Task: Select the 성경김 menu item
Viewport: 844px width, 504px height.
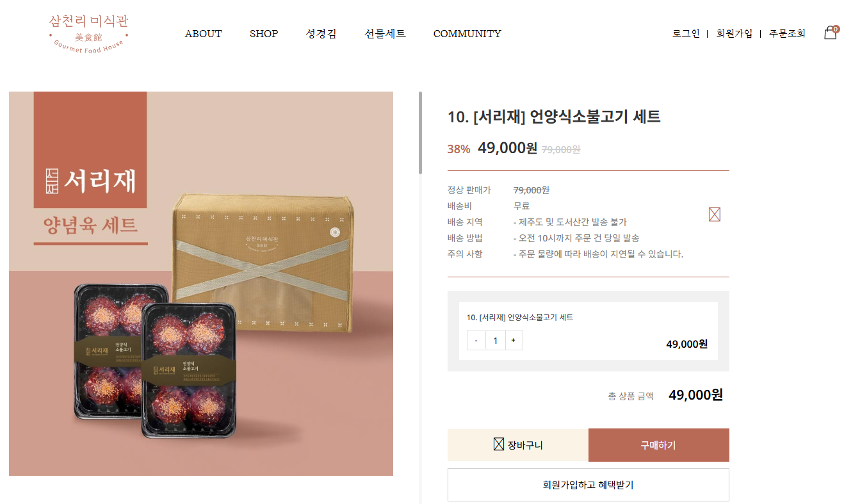Action: [321, 34]
